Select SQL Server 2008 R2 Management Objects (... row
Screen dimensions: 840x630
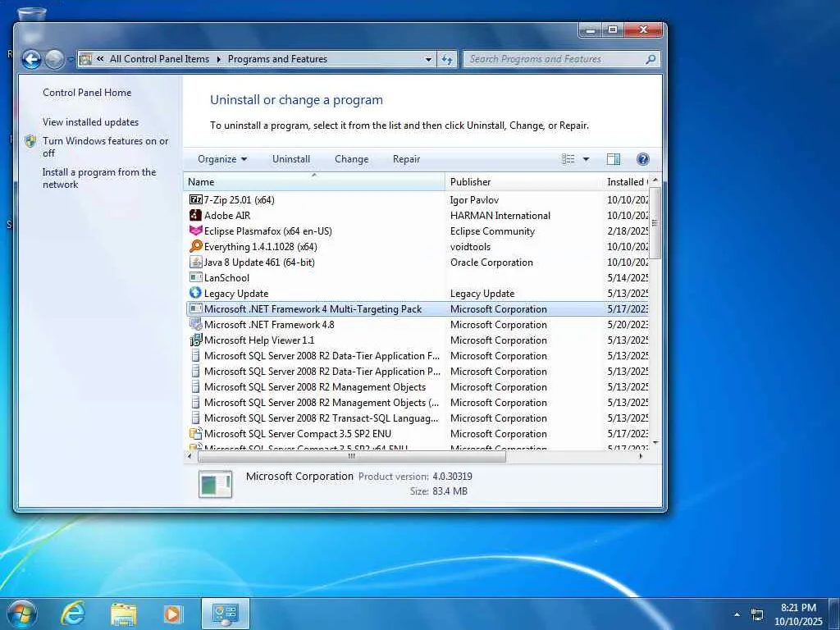click(x=416, y=402)
